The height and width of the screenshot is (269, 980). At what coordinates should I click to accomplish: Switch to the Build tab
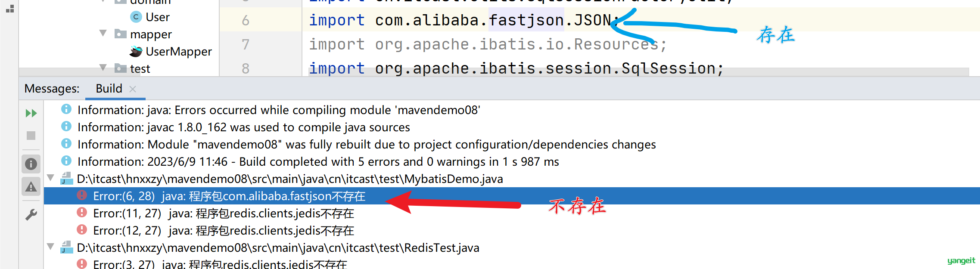pos(109,89)
